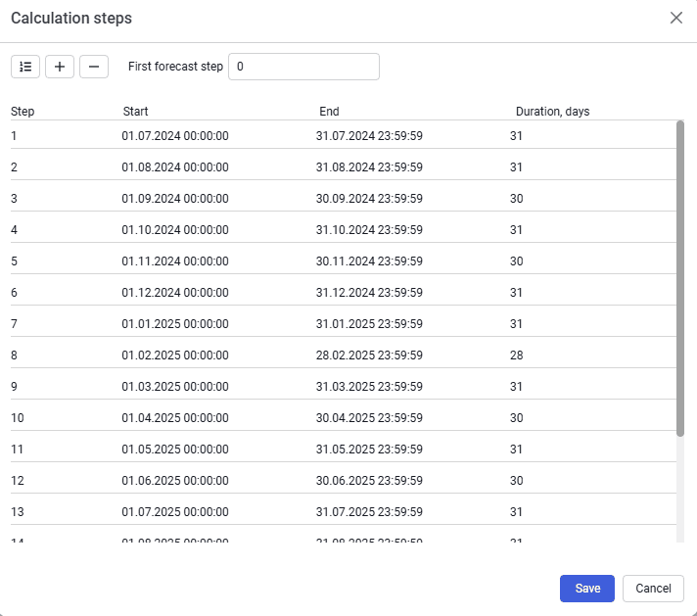The height and width of the screenshot is (616, 697).
Task: Select end 30.06.2025 23:59:59 cell
Action: 369,481
